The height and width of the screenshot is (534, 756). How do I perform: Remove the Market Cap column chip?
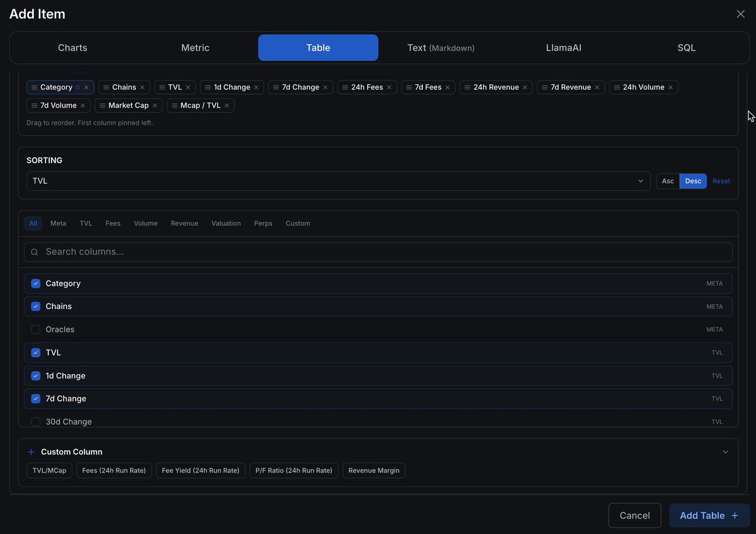pyautogui.click(x=155, y=106)
